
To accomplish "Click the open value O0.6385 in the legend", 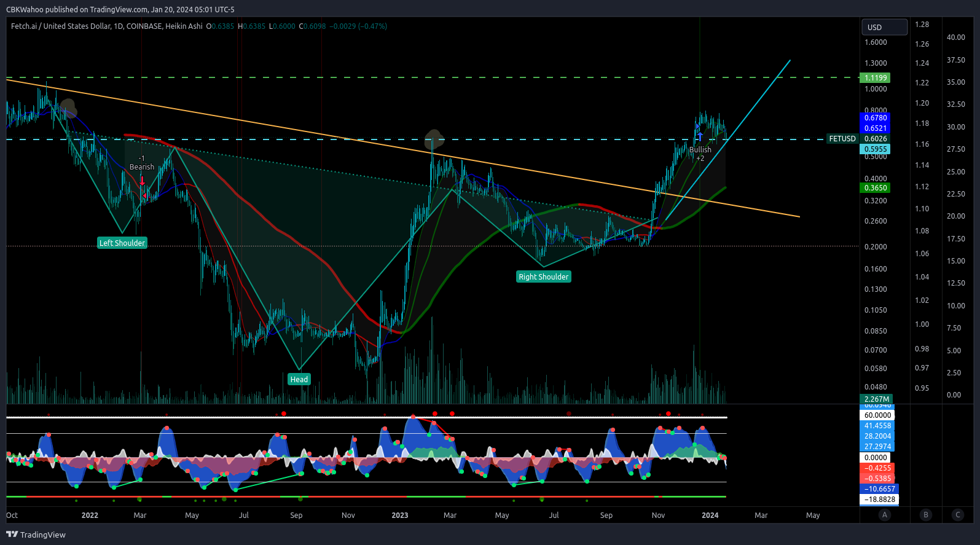I will pyautogui.click(x=221, y=26).
